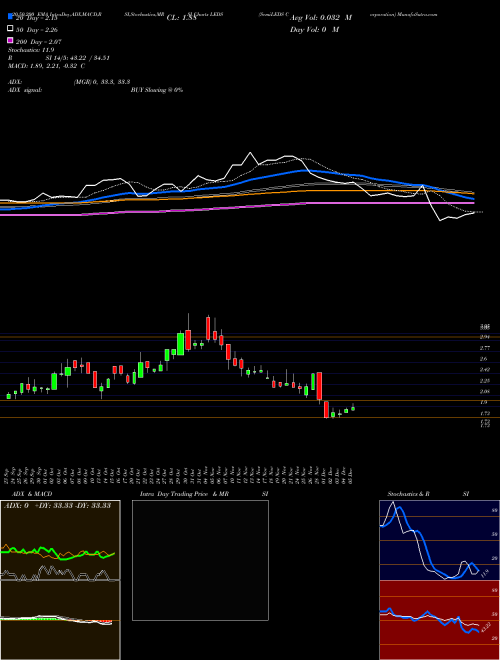Click the 2.6 price axis label
The image size is (500, 660).
click(x=483, y=359)
